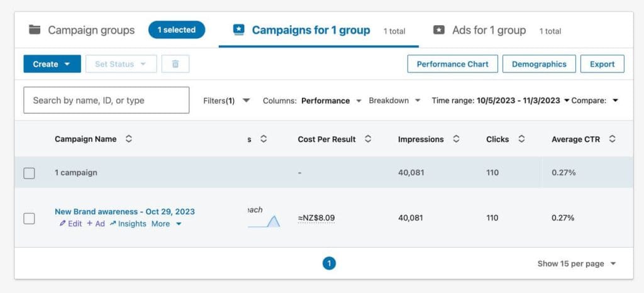Click the Export button
This screenshot has width=644, height=293.
tap(602, 64)
